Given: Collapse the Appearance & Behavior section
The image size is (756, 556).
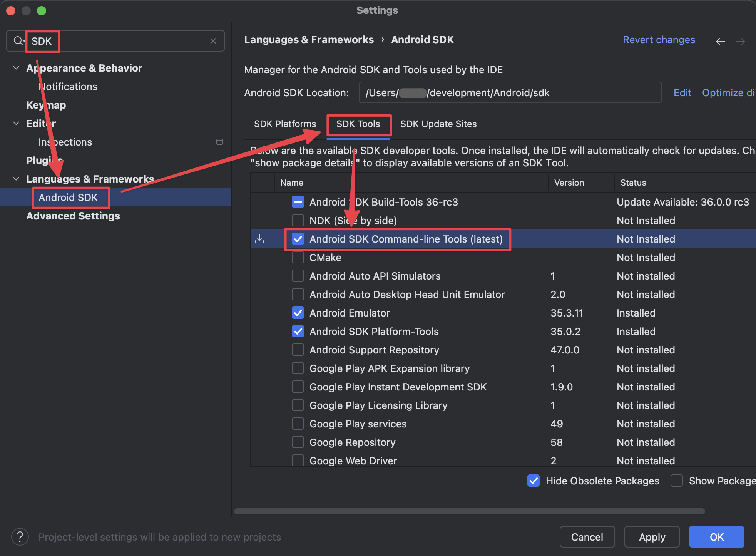Looking at the screenshot, I should click(16, 68).
